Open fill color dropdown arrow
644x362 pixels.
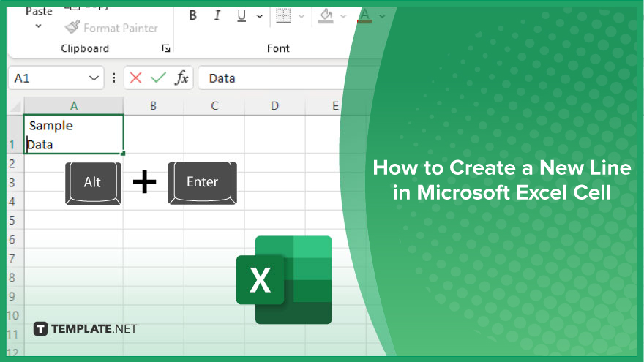click(343, 16)
